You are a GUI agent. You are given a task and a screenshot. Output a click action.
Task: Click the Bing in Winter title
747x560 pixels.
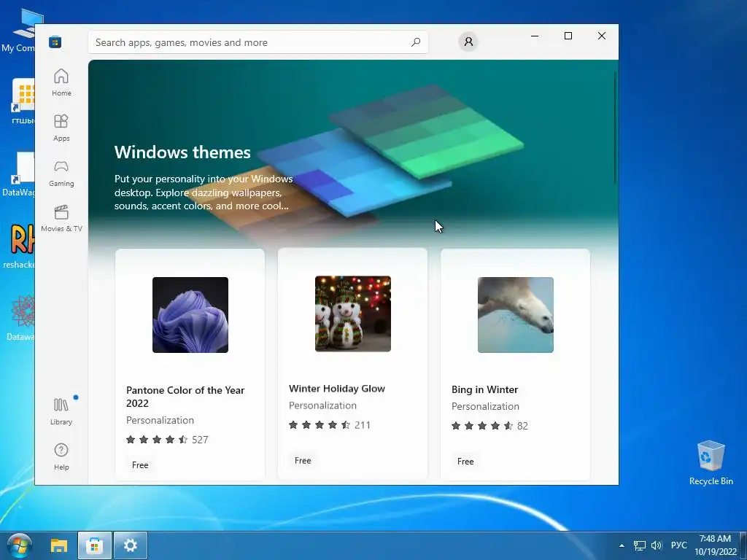484,389
